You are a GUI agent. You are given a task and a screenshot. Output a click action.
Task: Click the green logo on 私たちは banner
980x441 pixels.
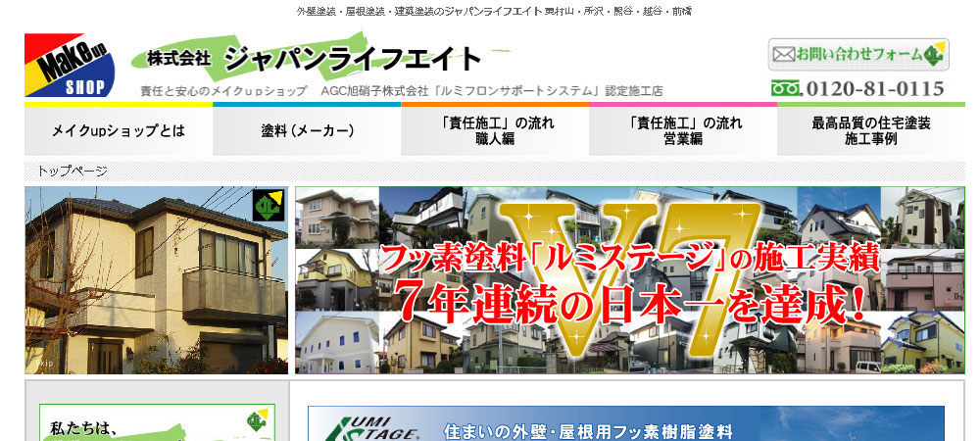pos(257,419)
